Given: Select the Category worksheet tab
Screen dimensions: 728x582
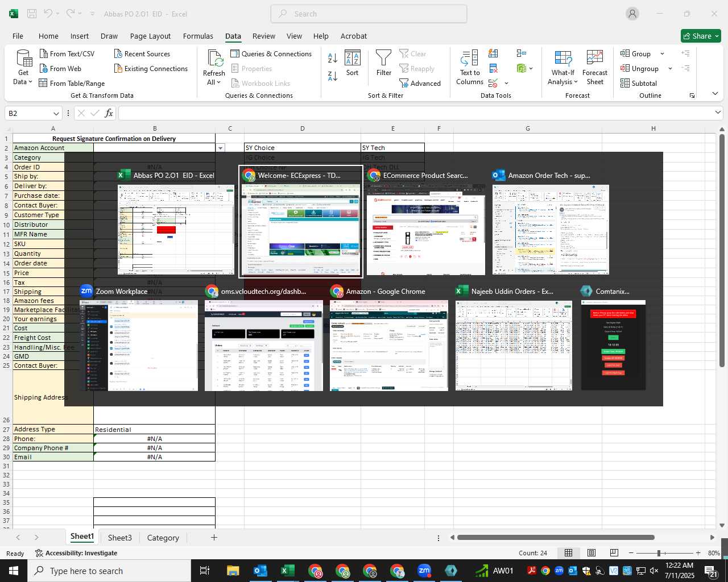Looking at the screenshot, I should click(x=163, y=538).
